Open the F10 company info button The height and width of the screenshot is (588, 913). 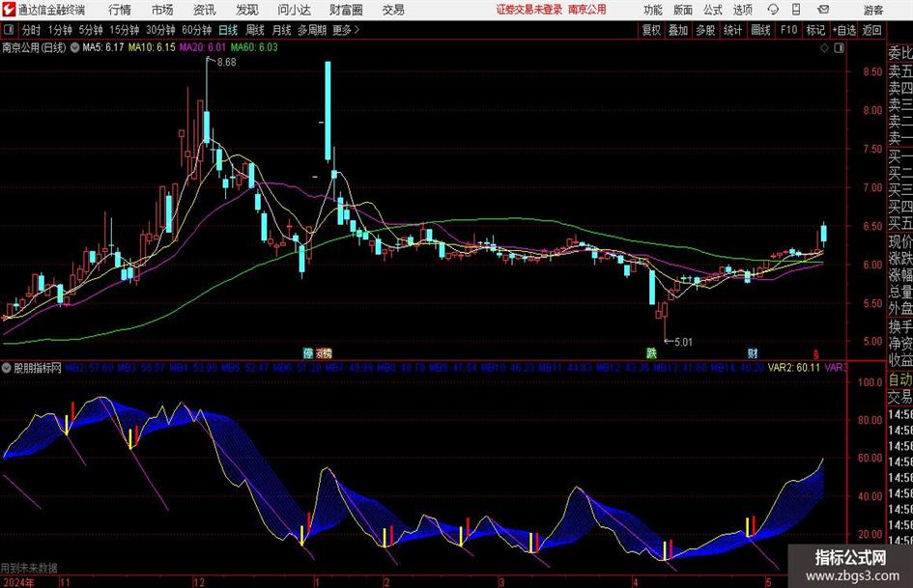(788, 30)
